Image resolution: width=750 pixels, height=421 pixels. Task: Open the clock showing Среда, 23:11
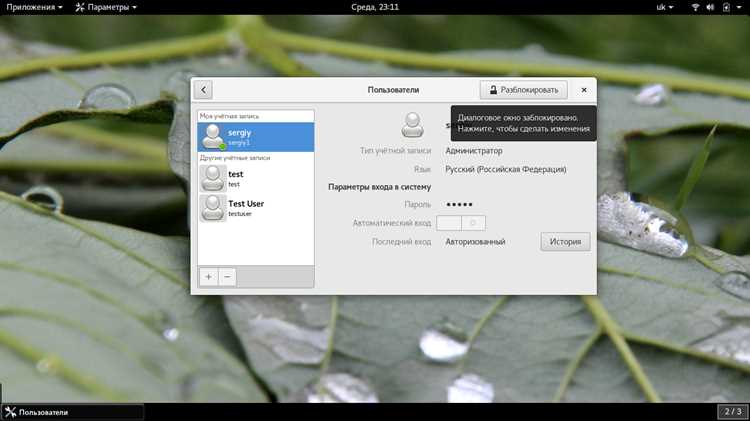pyautogui.click(x=375, y=7)
